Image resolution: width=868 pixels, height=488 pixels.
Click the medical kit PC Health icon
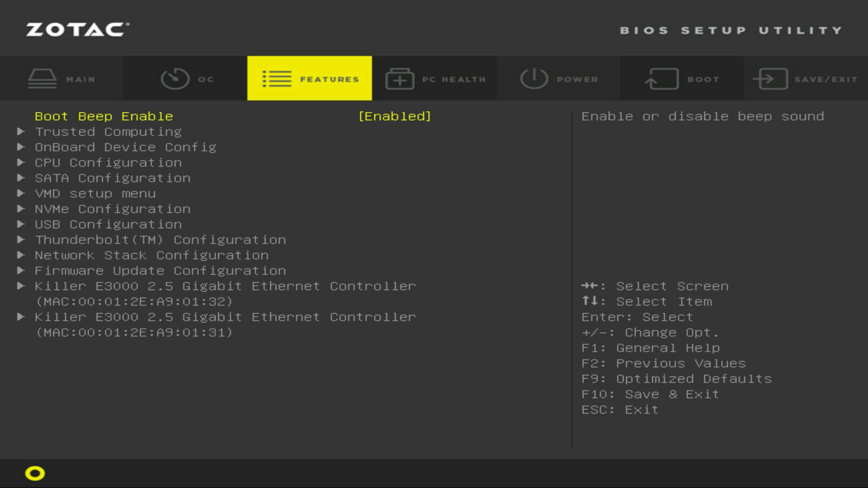coord(400,79)
